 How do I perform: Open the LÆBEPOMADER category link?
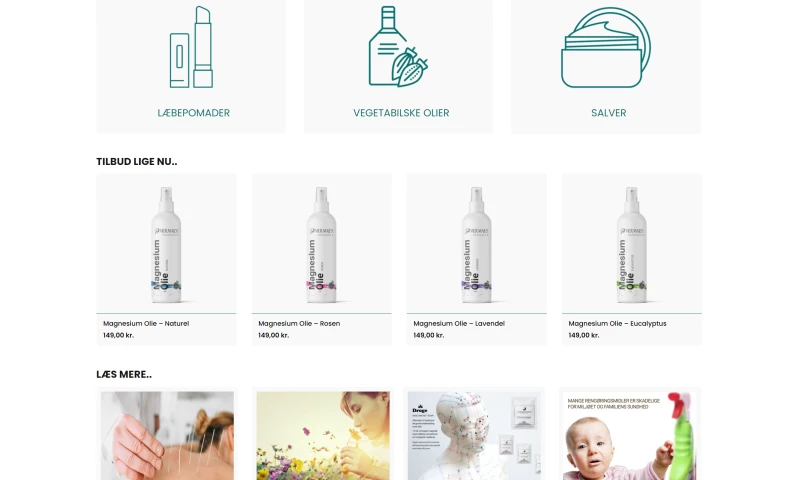(193, 113)
